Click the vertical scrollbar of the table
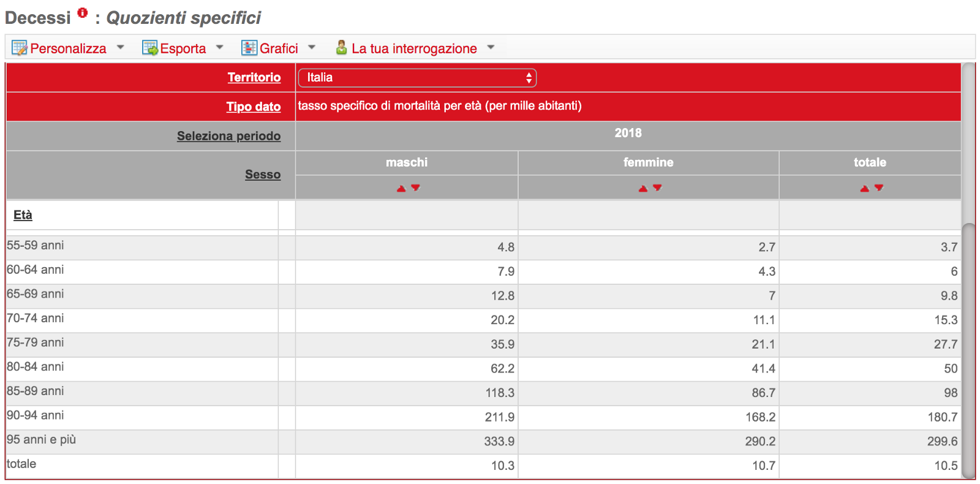 968,350
